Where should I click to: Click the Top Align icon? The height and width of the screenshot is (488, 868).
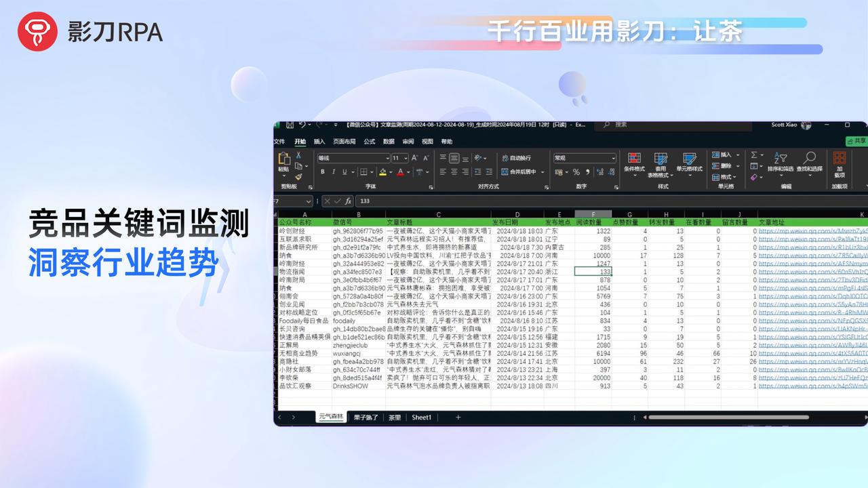(443, 157)
